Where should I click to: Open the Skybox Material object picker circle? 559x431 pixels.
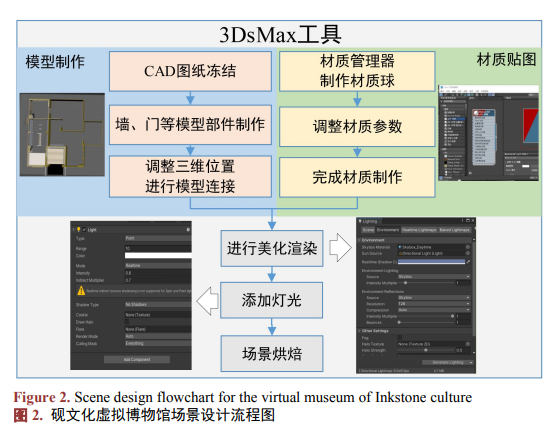[x=468, y=247]
